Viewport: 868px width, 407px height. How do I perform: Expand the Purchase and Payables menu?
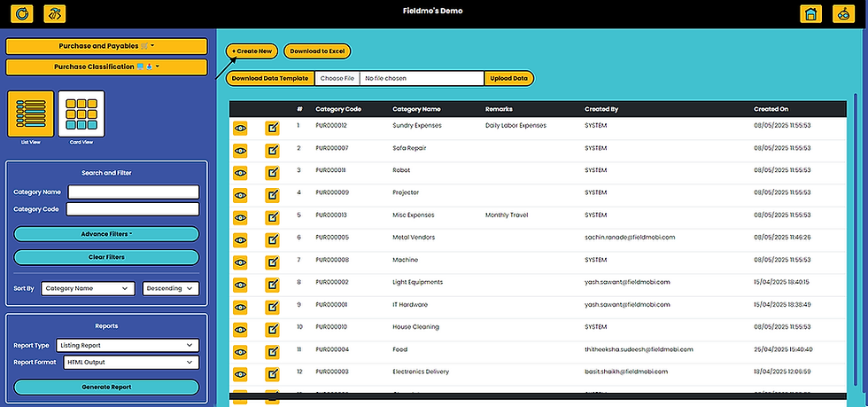click(x=106, y=46)
